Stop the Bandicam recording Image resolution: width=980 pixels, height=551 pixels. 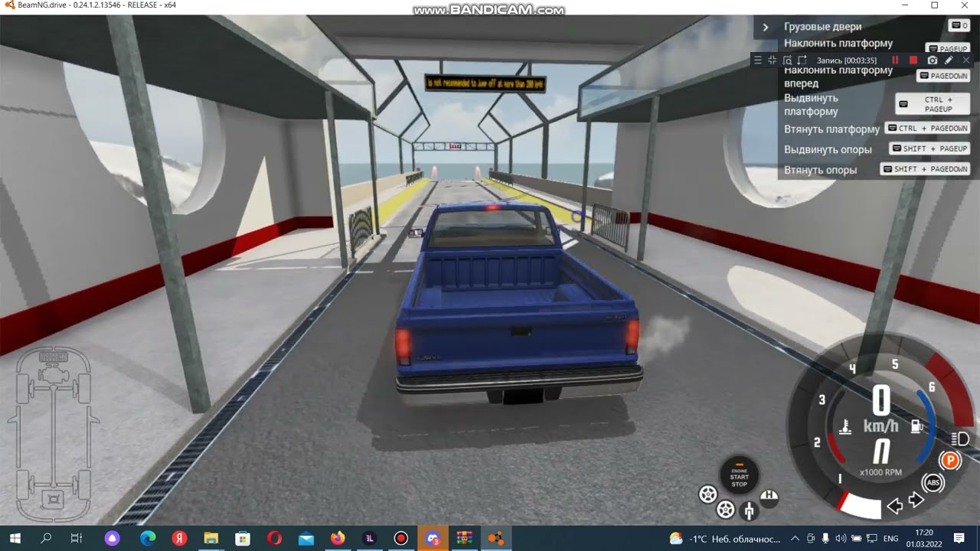click(x=913, y=60)
